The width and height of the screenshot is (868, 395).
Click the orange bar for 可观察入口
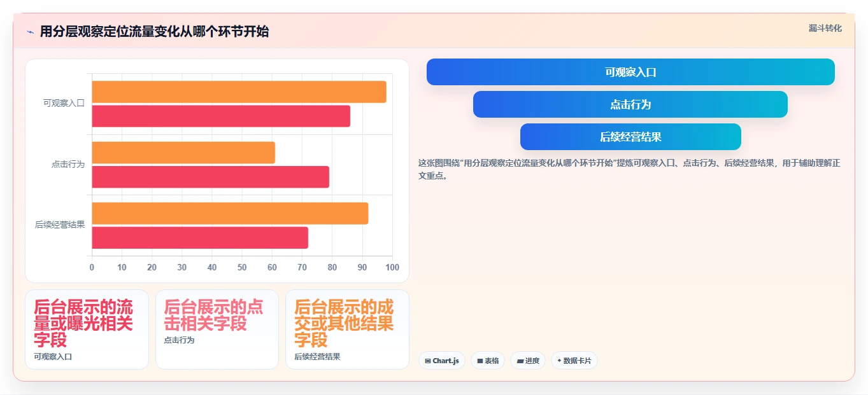[239, 92]
